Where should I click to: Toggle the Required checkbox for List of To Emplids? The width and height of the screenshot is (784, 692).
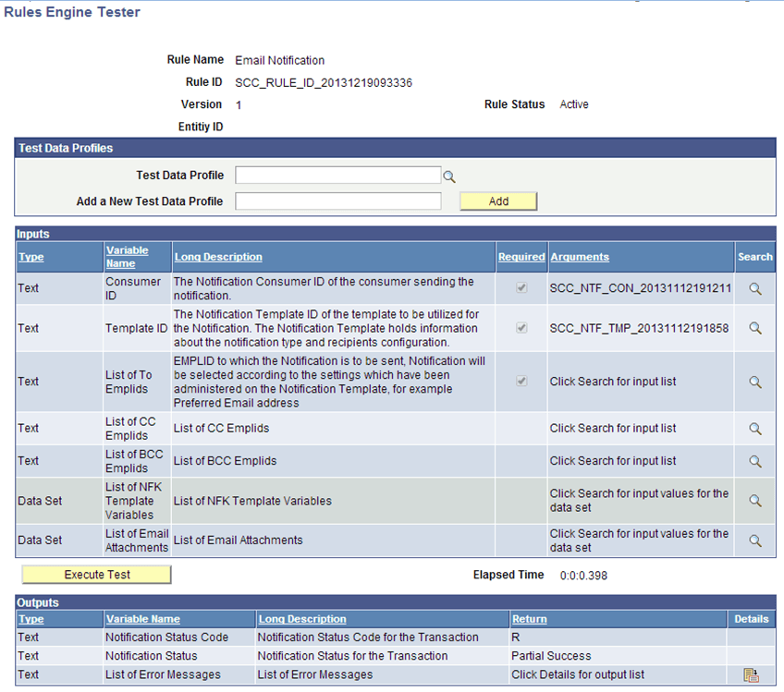click(521, 382)
